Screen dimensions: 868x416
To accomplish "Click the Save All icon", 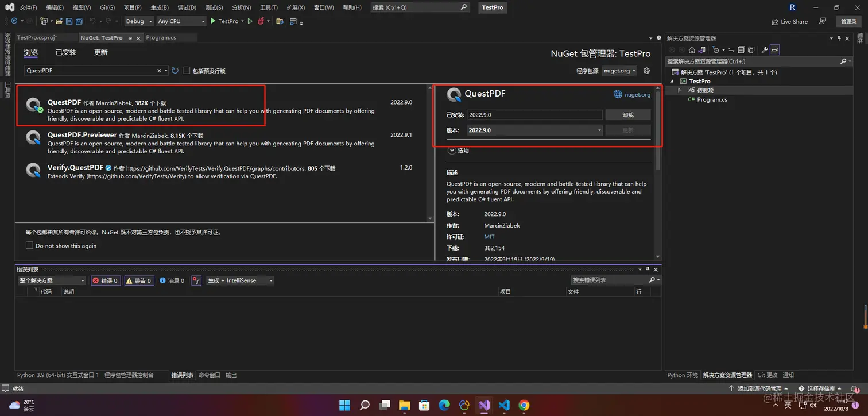I will click(79, 21).
